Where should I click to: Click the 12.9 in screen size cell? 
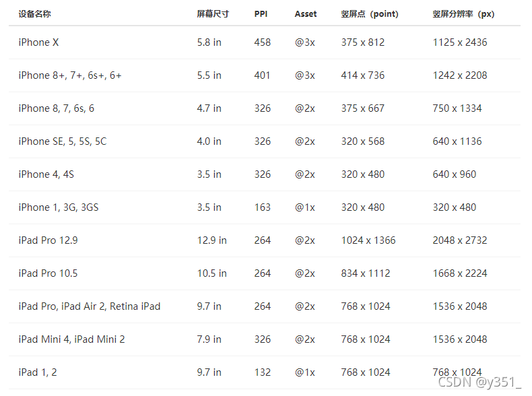tap(211, 240)
